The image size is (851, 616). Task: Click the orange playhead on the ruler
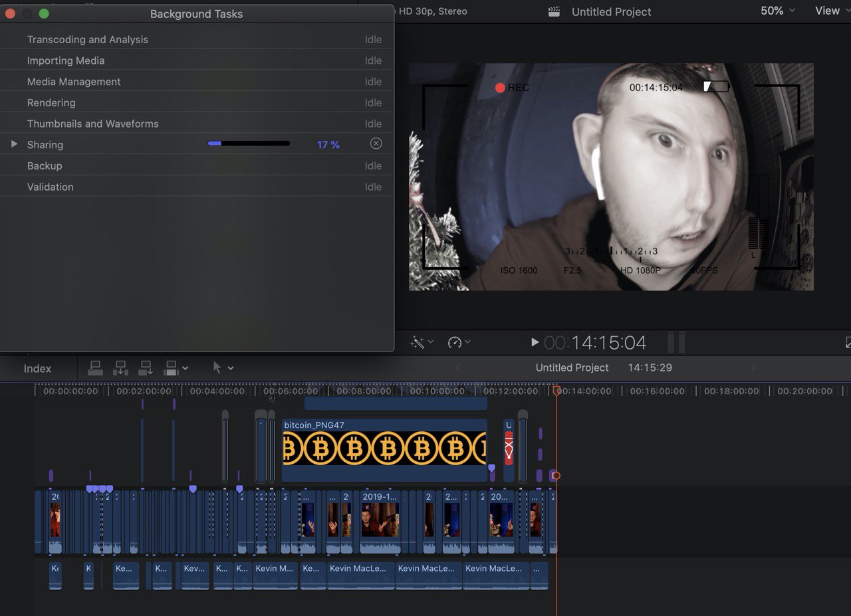(556, 391)
